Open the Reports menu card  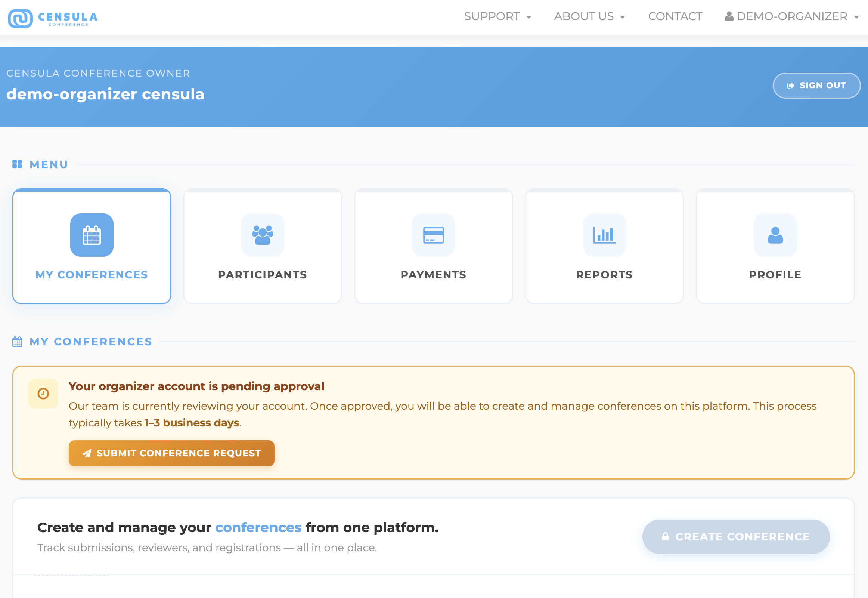pyautogui.click(x=604, y=247)
